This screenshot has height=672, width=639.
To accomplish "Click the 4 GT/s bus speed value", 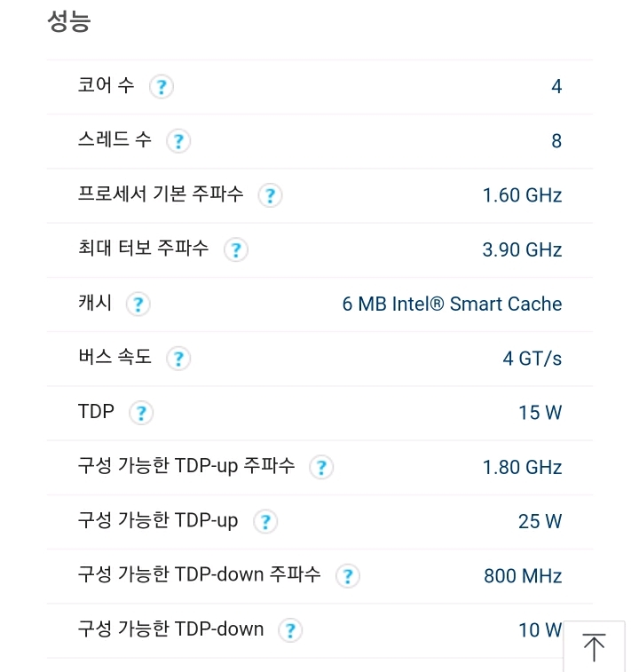I will click(532, 359).
